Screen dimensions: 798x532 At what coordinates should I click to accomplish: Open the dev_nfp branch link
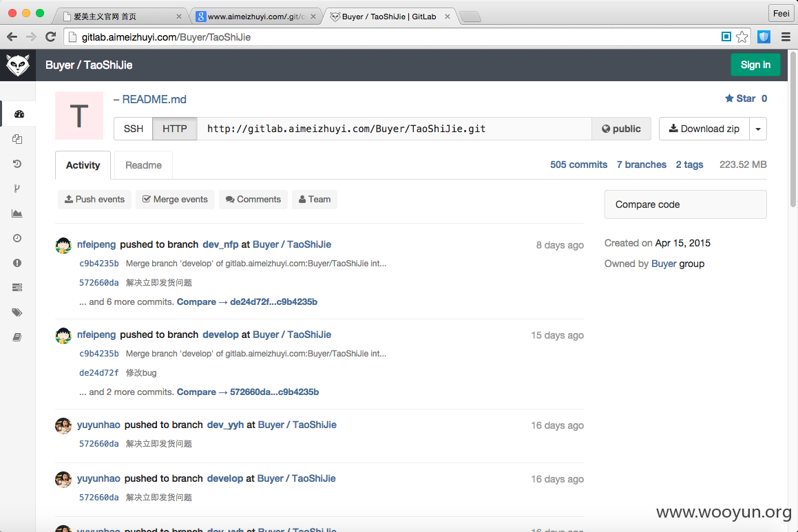(x=220, y=244)
